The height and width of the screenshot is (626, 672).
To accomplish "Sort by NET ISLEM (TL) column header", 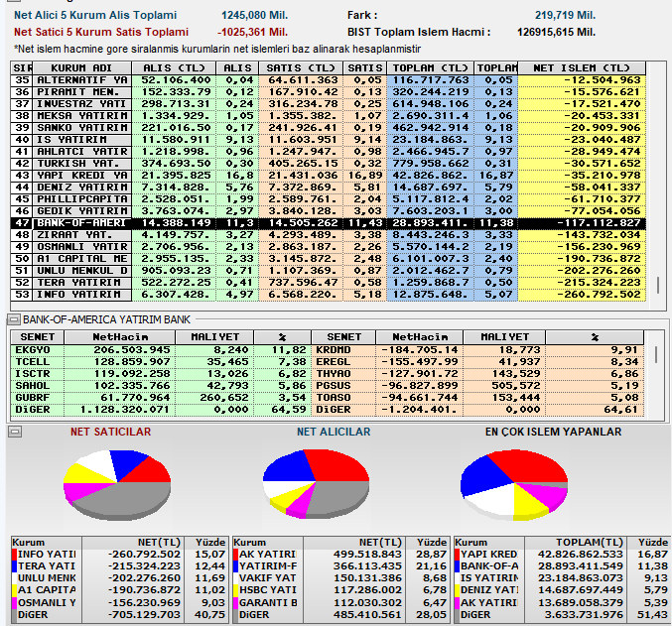I will pyautogui.click(x=582, y=68).
